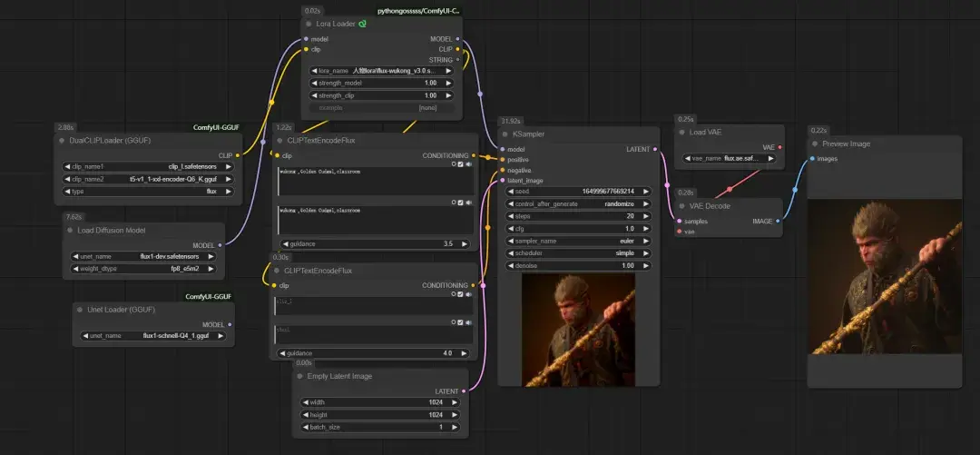Click the VAE Decode node collapse dot
980x455 pixels.
681,206
